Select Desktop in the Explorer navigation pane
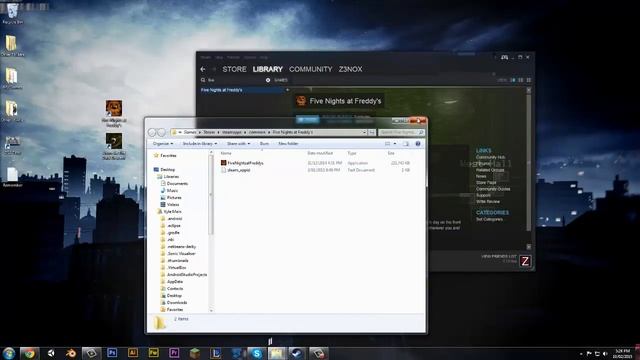Viewport: 640px width, 360px height. (164, 169)
